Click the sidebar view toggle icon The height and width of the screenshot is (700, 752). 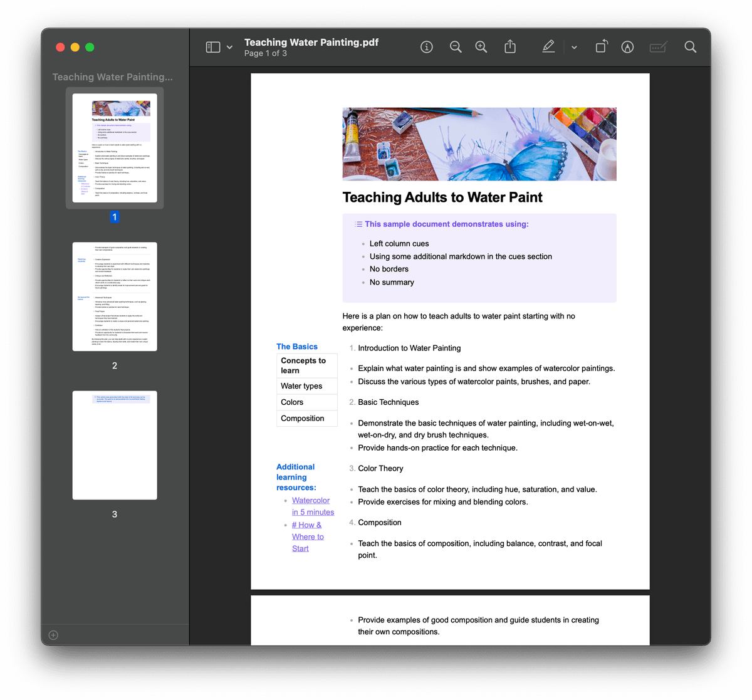coord(213,47)
